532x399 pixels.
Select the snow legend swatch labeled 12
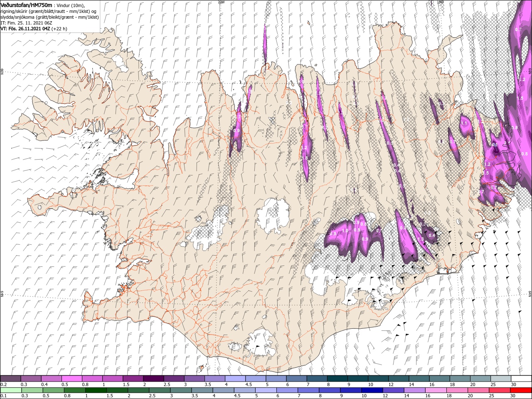point(399,379)
